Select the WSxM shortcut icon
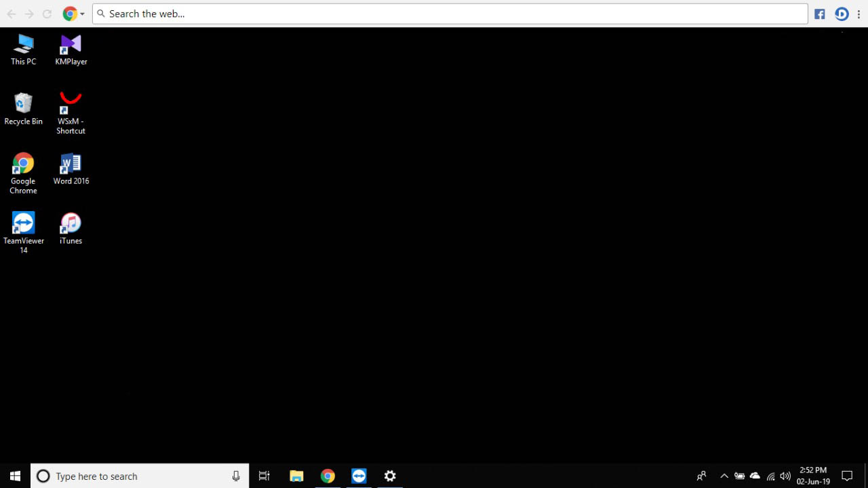Screen dimensions: 868x488 coord(71,113)
